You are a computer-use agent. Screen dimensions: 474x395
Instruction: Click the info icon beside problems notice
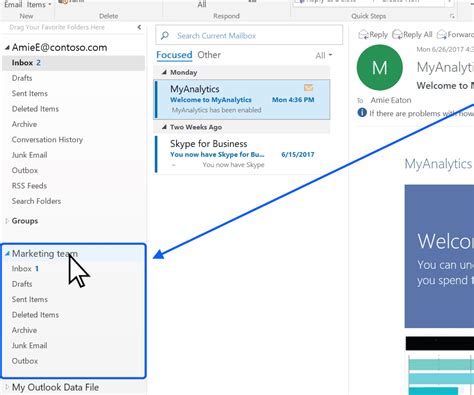click(x=362, y=113)
